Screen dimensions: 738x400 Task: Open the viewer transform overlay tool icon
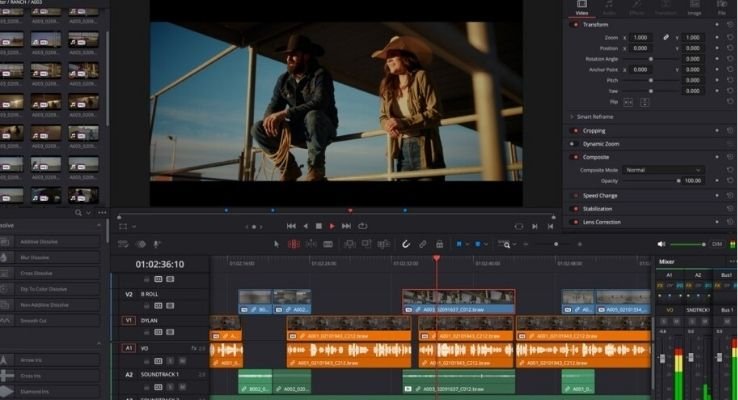click(123, 227)
